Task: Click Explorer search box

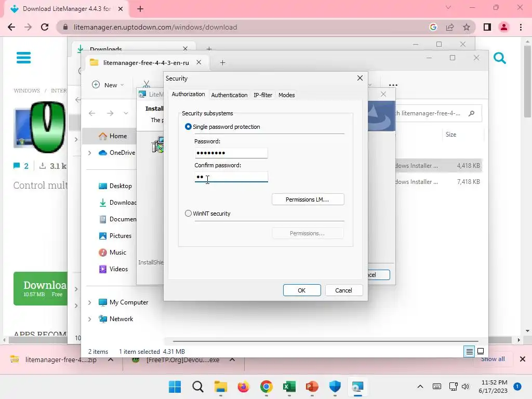Action: click(x=438, y=113)
